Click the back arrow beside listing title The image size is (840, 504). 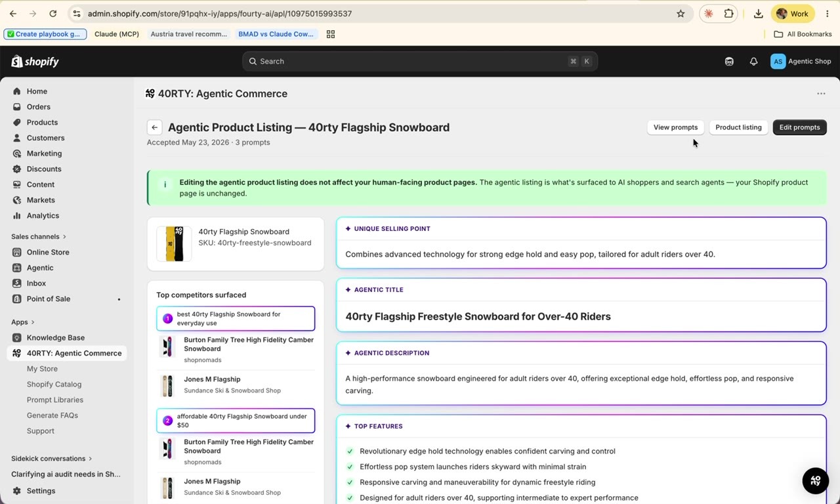pos(154,127)
